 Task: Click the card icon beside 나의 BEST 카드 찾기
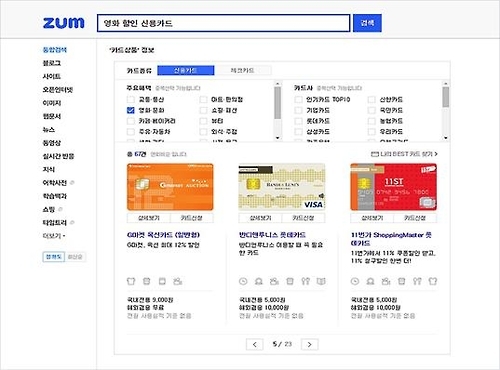point(375,154)
